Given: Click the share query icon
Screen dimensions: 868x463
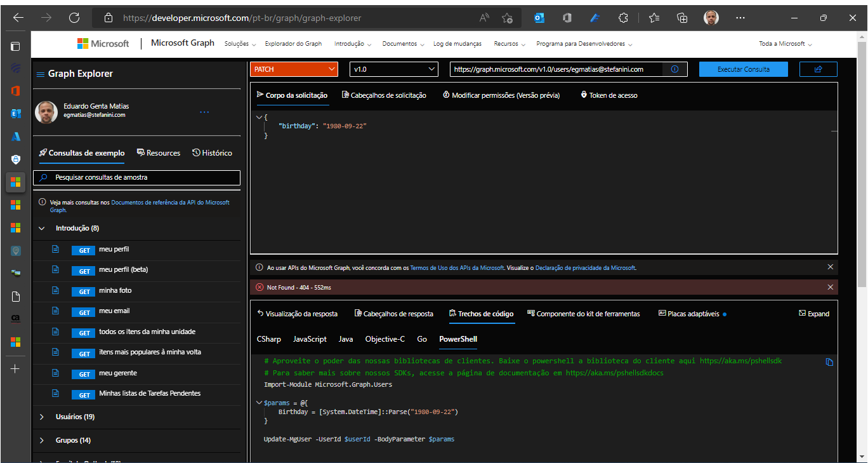Looking at the screenshot, I should [818, 69].
